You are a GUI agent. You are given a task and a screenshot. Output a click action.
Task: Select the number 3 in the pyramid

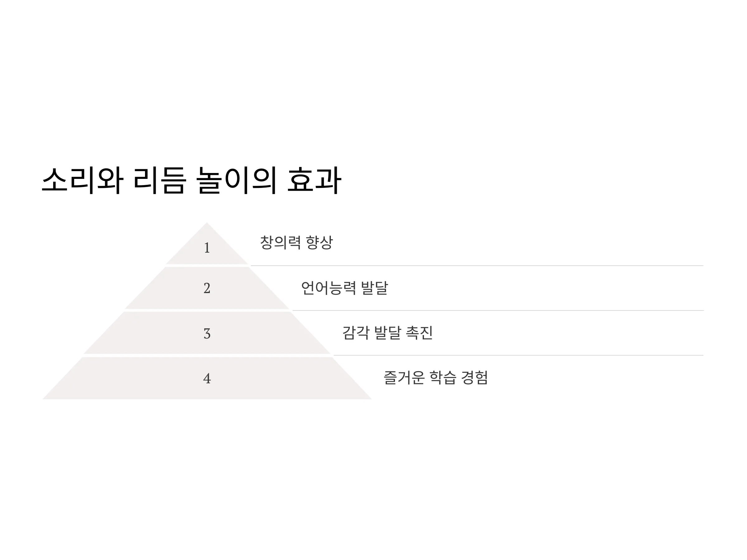click(207, 334)
